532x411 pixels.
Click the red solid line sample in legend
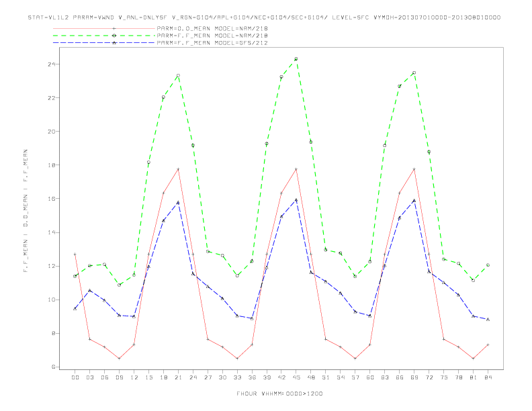[104, 28]
